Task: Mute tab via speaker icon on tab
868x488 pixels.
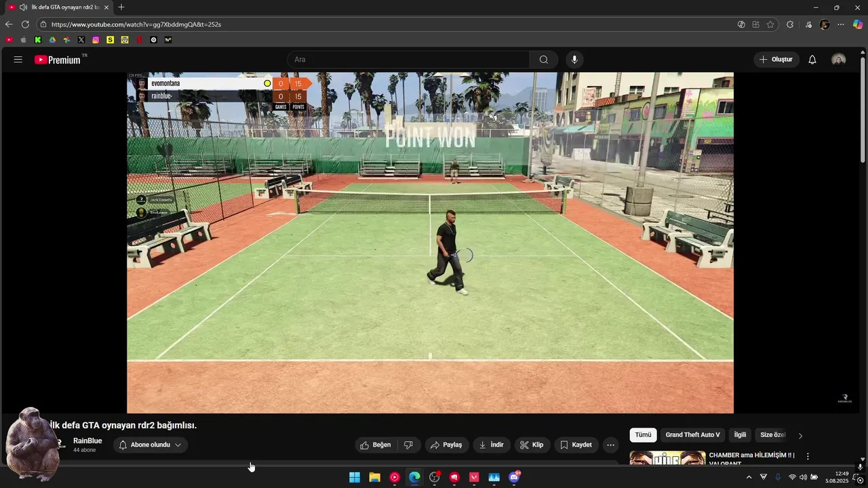Action: [23, 7]
